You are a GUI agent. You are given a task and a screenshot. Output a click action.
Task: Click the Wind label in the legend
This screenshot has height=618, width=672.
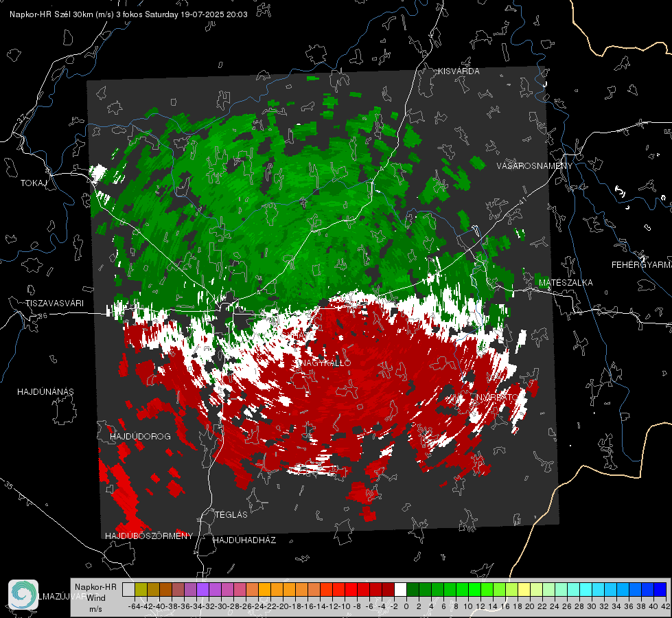(x=96, y=598)
